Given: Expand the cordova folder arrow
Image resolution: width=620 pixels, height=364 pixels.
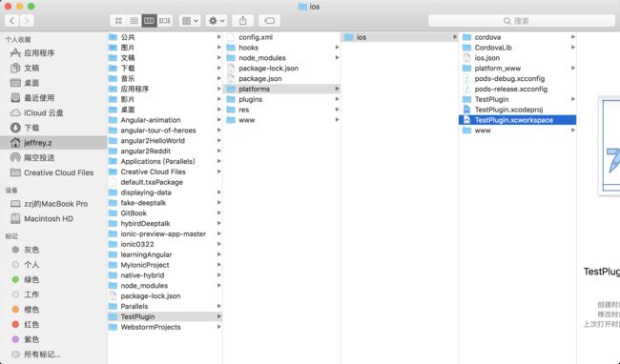Looking at the screenshot, I should [572, 37].
